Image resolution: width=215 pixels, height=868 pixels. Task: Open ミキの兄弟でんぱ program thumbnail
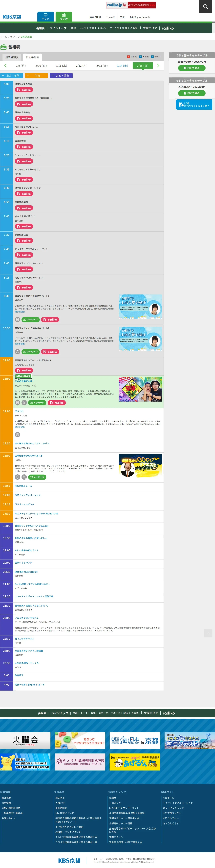coord(140,389)
